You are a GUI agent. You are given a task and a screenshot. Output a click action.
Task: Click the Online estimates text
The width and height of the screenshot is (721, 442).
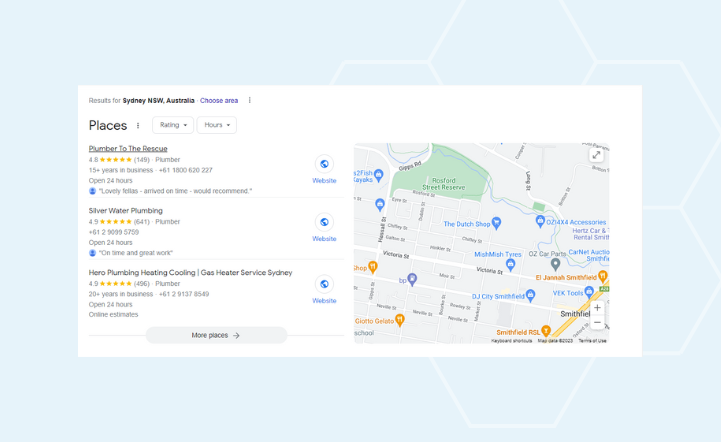[x=113, y=315]
